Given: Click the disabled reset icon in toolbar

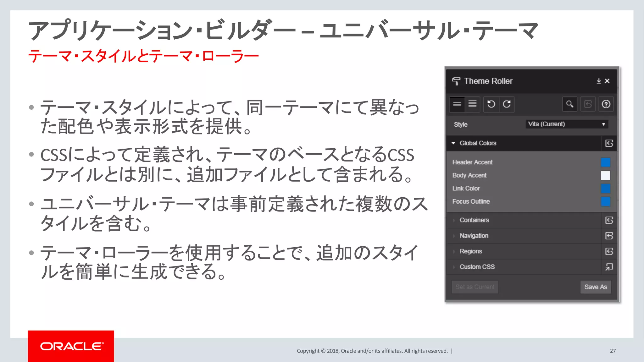Looking at the screenshot, I should (x=588, y=104).
